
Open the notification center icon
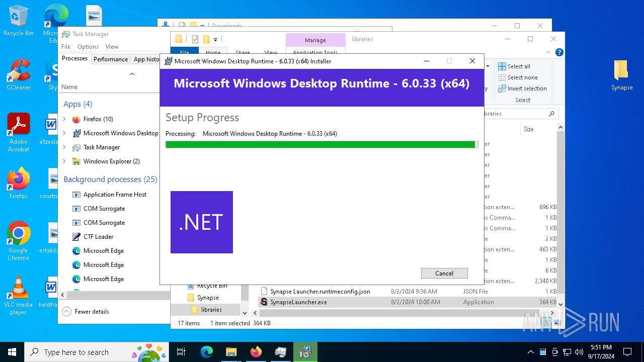click(627, 352)
